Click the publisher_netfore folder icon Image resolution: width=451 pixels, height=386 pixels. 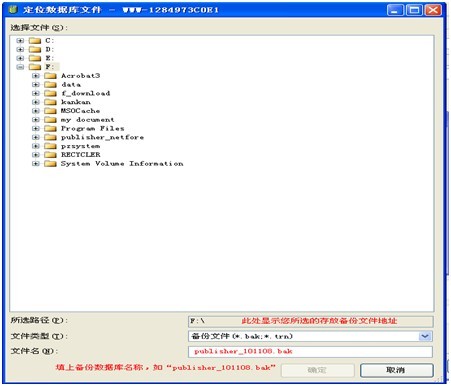(50, 137)
